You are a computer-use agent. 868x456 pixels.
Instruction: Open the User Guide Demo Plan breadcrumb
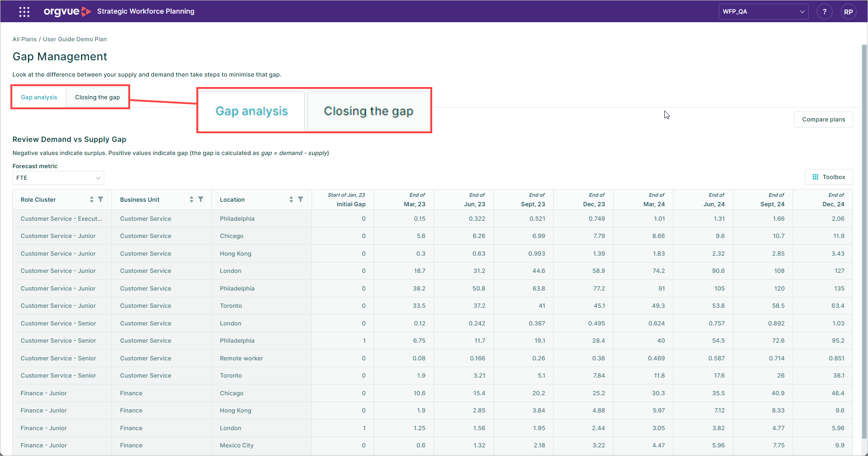click(x=74, y=39)
